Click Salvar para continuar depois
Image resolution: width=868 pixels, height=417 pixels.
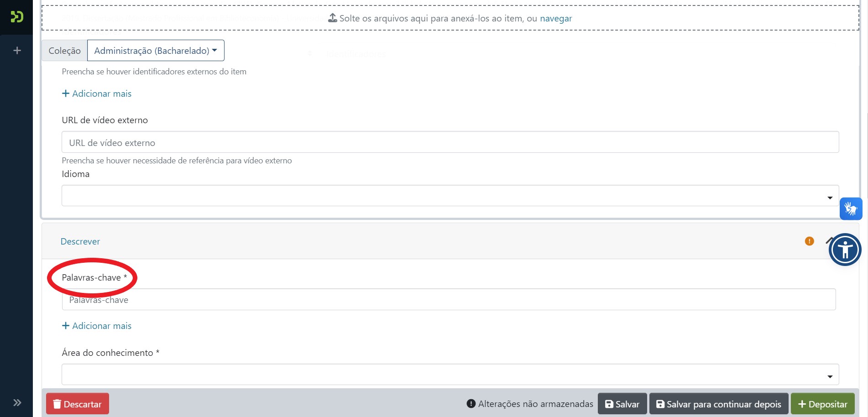(718, 404)
